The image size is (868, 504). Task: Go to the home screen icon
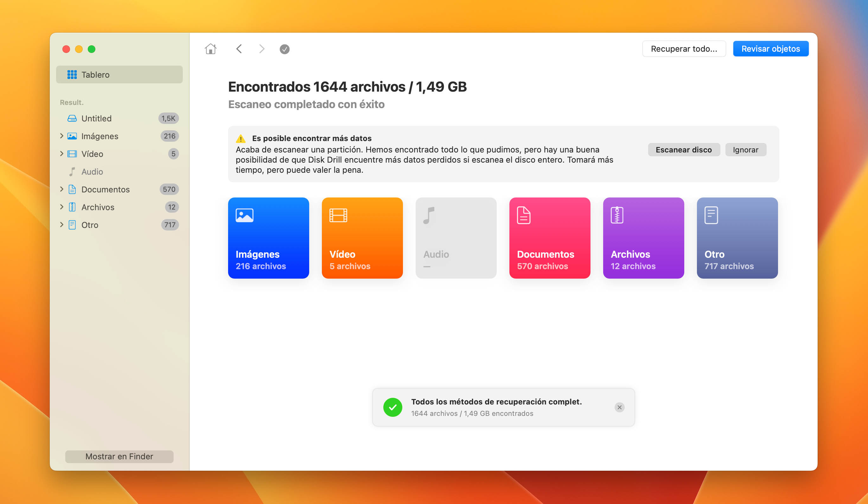pos(210,49)
